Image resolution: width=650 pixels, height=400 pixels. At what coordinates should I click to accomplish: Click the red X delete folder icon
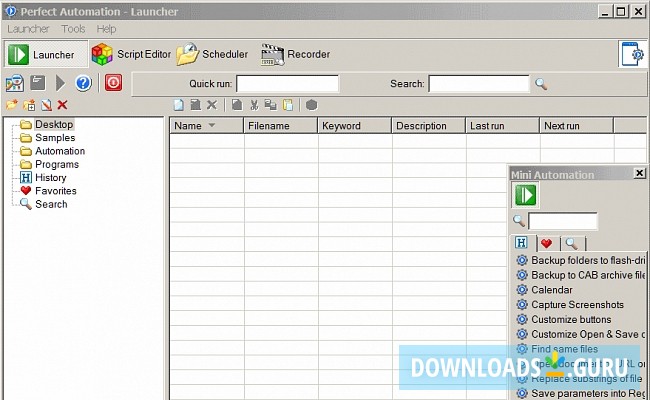[x=63, y=105]
